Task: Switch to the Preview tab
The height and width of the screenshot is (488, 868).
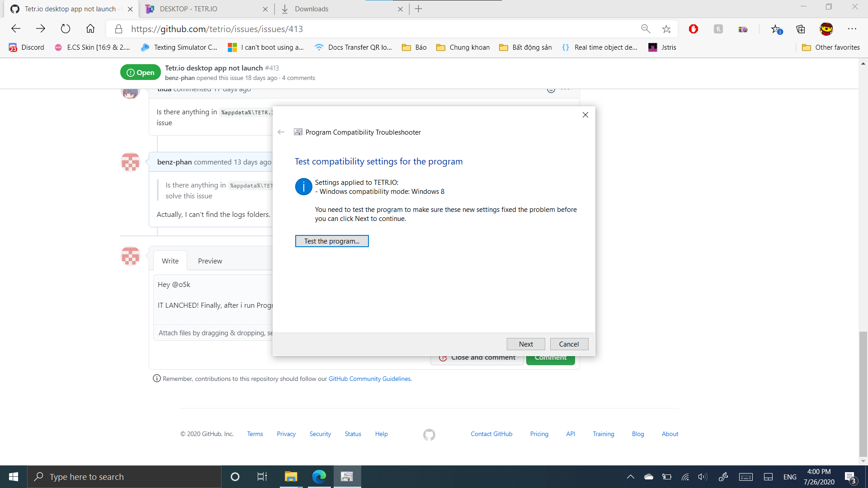Action: coord(210,261)
